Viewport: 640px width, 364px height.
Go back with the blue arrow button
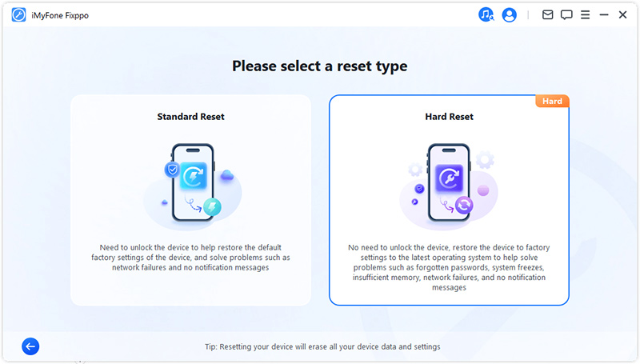pyautogui.click(x=30, y=346)
